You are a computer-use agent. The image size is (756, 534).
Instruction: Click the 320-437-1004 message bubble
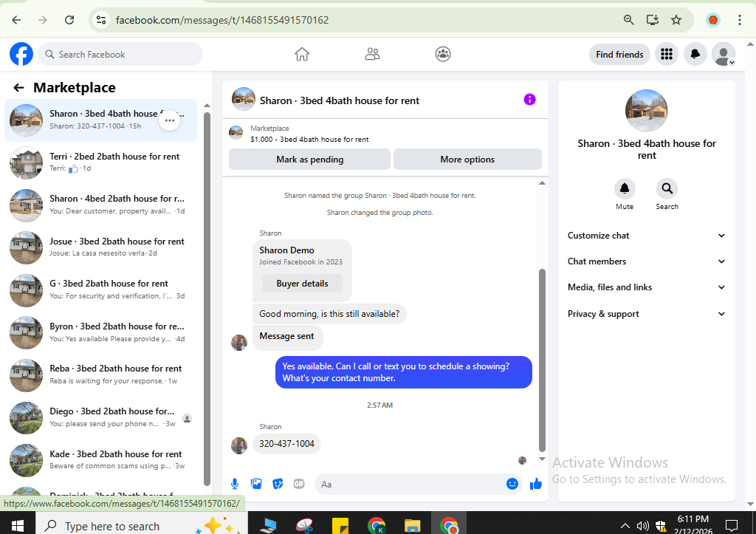[287, 444]
